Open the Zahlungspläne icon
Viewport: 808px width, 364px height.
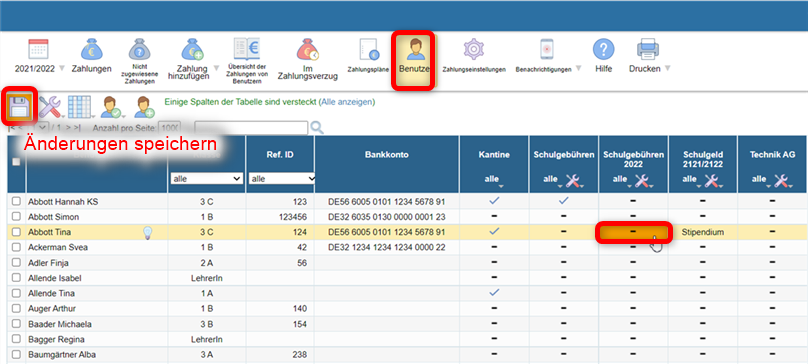coord(369,51)
